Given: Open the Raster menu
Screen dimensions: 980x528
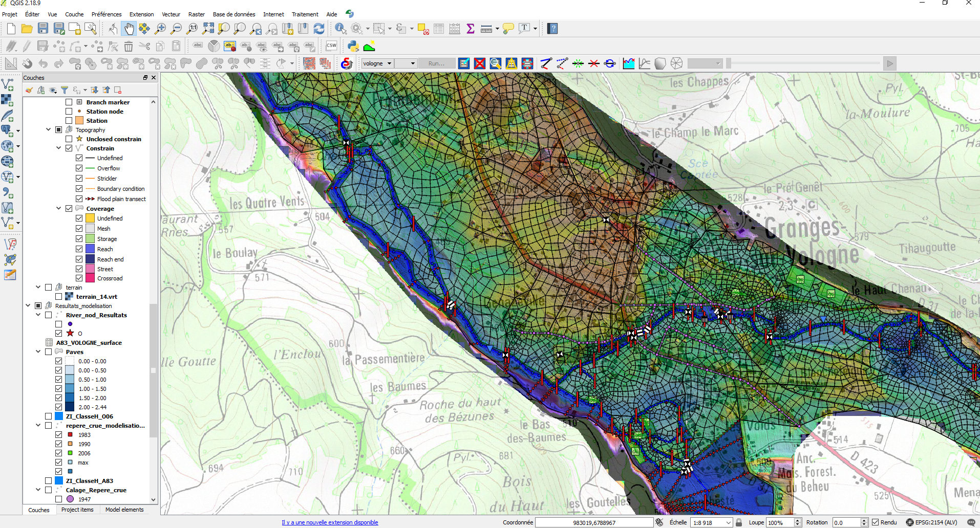Looking at the screenshot, I should [197, 14].
